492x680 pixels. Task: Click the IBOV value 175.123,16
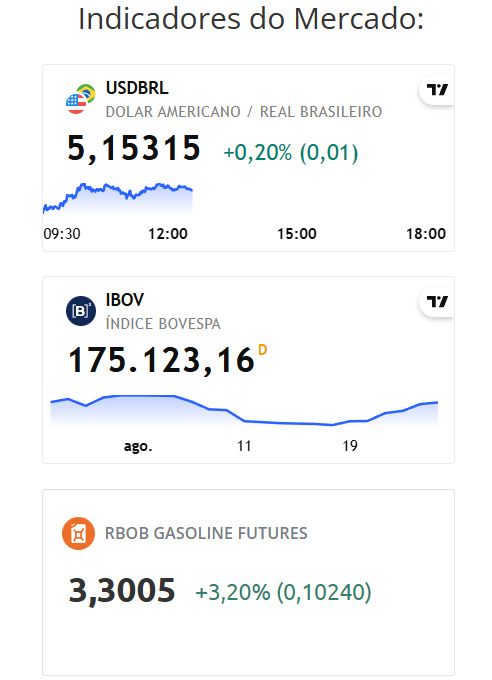(161, 360)
